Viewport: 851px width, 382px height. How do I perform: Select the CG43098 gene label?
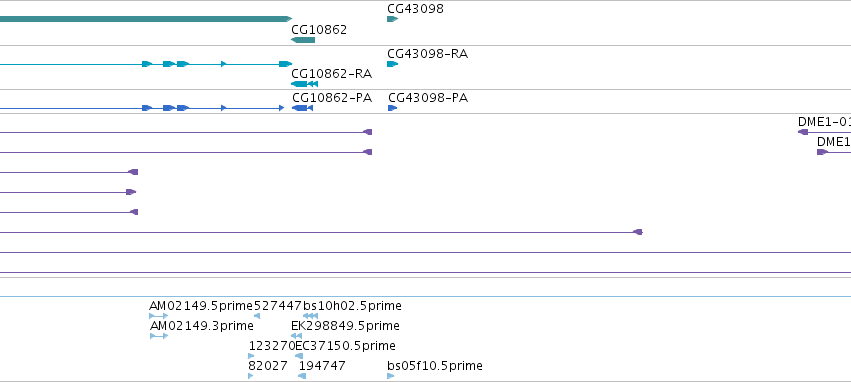click(415, 9)
